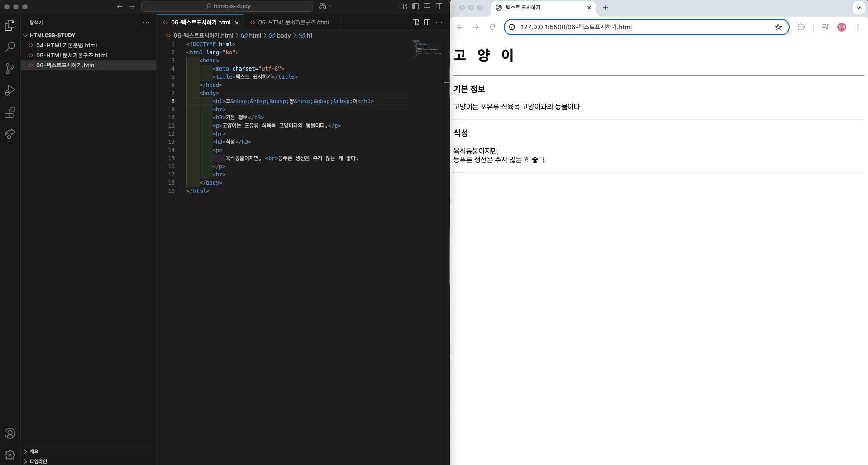This screenshot has height=465, width=868.
Task: Click the 식성 heading in browser
Action: [461, 133]
